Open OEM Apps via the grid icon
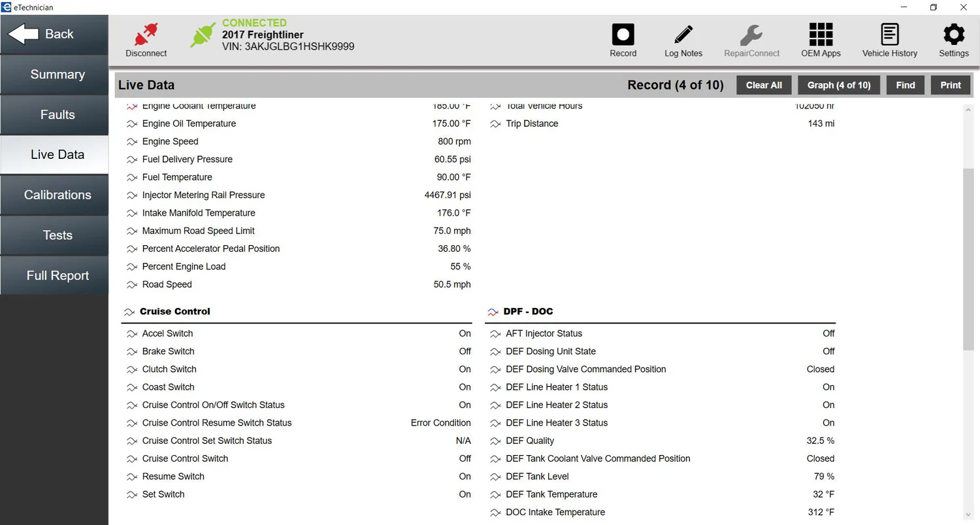980x525 pixels. (821, 35)
